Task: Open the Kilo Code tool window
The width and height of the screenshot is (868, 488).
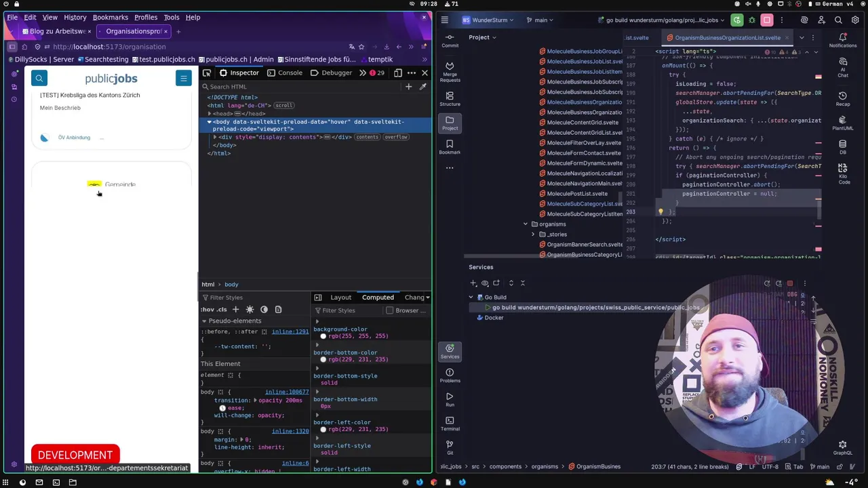Action: tap(844, 173)
